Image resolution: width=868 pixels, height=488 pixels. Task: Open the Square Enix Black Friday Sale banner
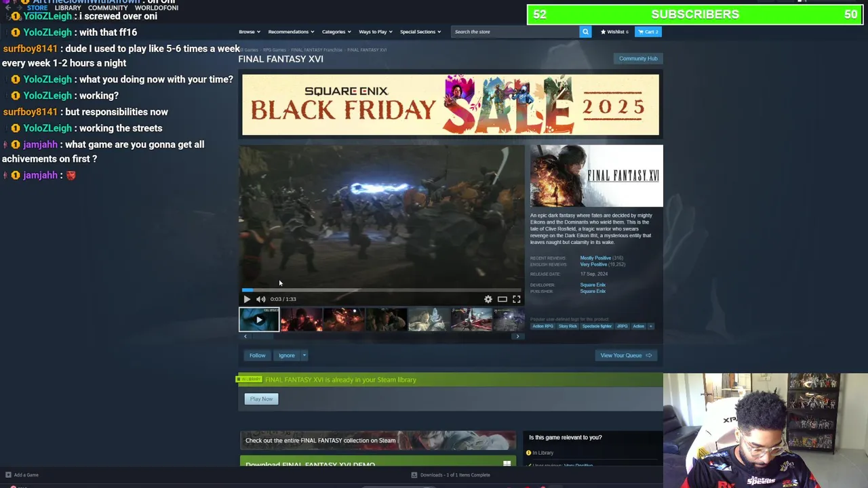pyautogui.click(x=450, y=104)
